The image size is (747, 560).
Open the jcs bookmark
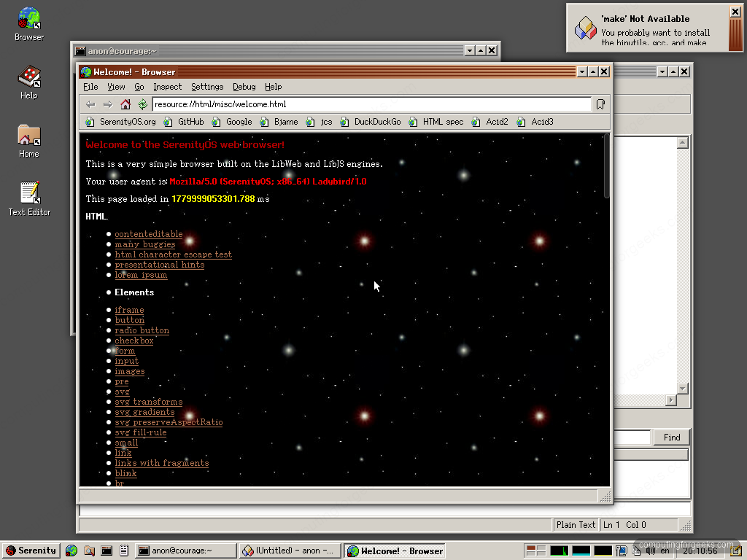[320, 122]
